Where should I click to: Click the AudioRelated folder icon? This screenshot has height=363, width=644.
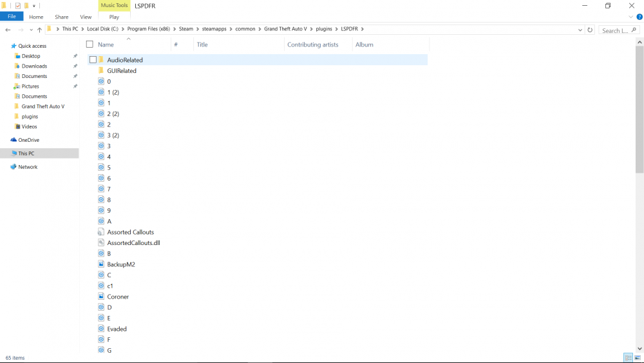(101, 59)
